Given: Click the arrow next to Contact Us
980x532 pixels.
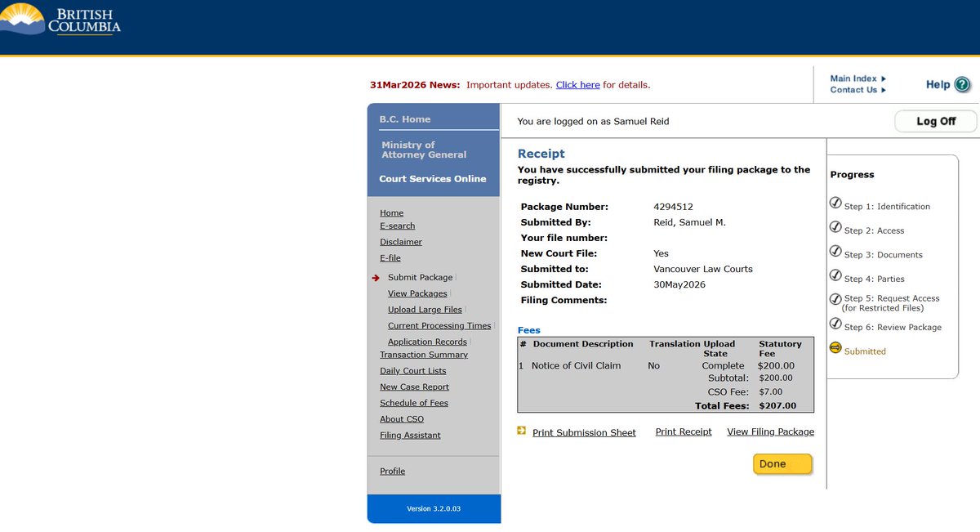Looking at the screenshot, I should 884,90.
